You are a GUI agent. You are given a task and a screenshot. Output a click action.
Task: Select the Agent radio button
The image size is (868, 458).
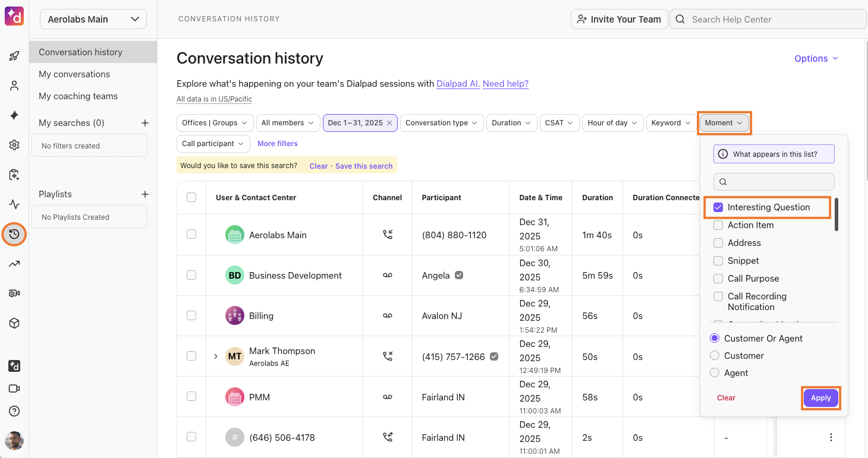714,372
